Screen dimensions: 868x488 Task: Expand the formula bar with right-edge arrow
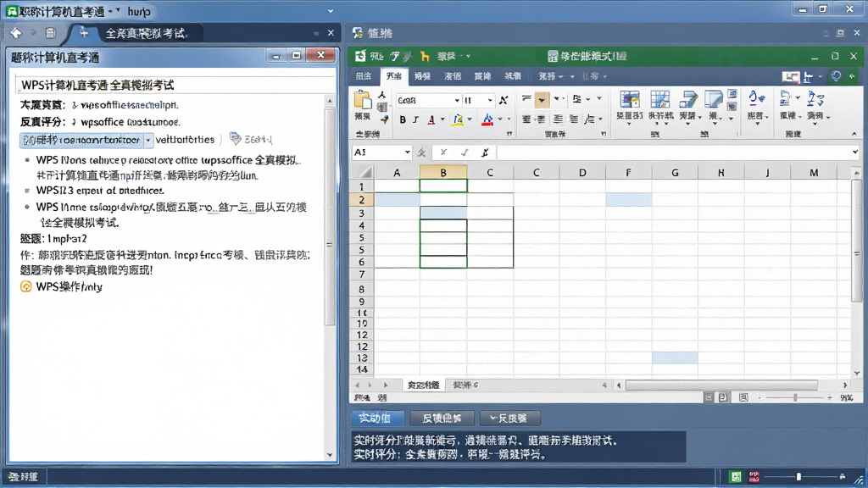click(854, 152)
